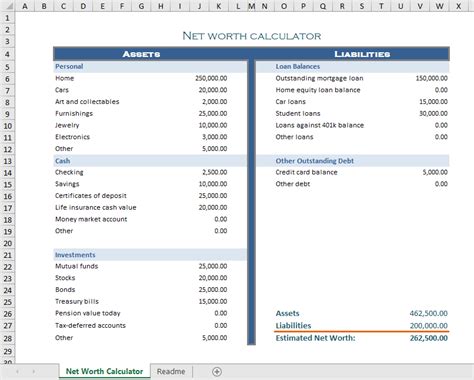
Task: Select Outstanding mortgage loan value 150,000.00
Action: (x=432, y=78)
